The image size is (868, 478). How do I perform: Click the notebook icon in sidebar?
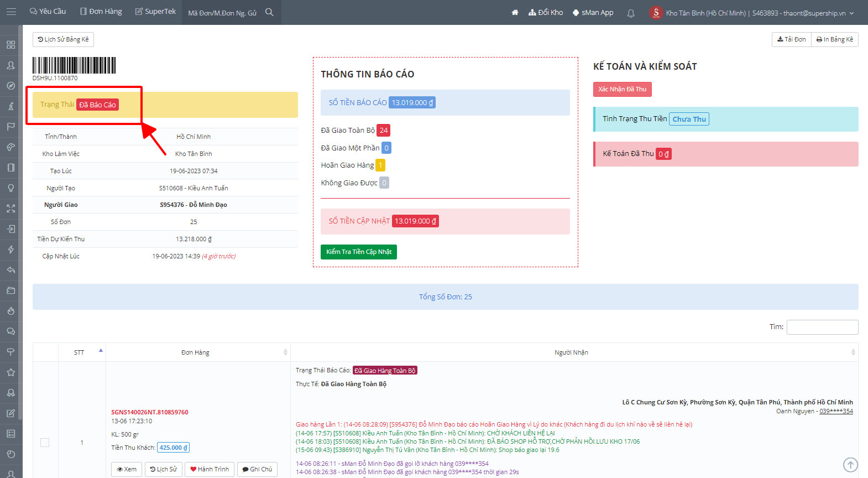coord(11,168)
